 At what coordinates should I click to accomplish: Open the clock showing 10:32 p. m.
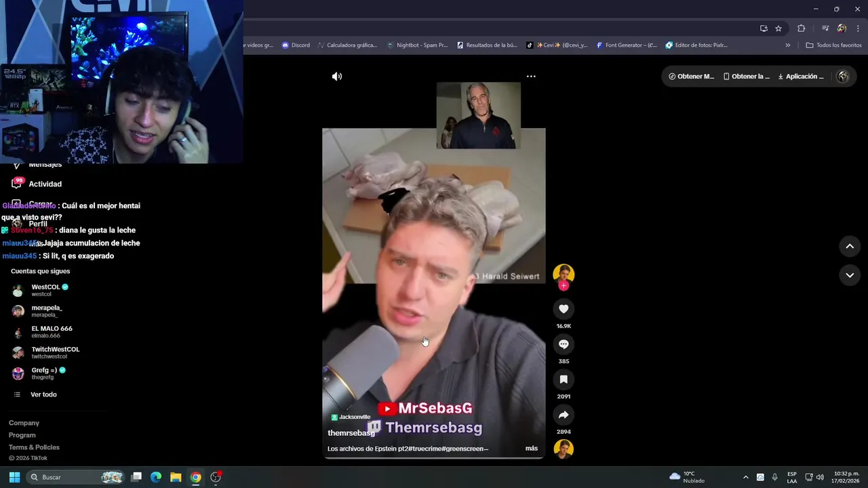[x=846, y=477]
